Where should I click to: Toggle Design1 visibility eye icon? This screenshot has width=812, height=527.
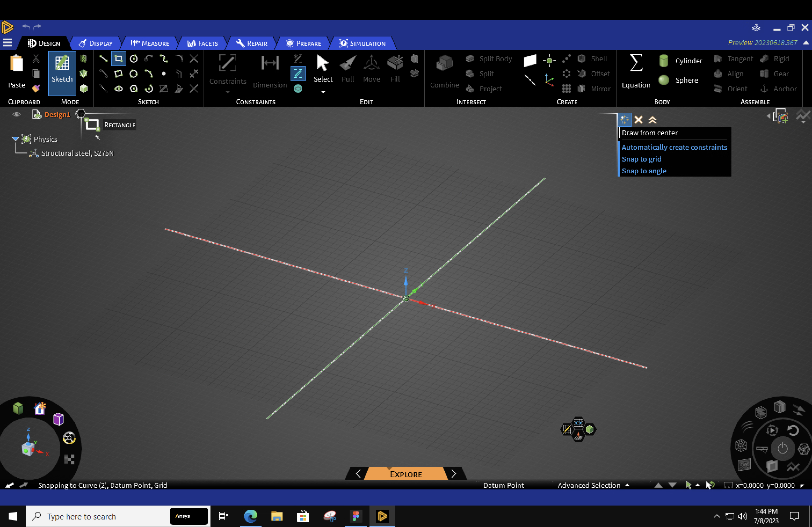click(x=16, y=115)
